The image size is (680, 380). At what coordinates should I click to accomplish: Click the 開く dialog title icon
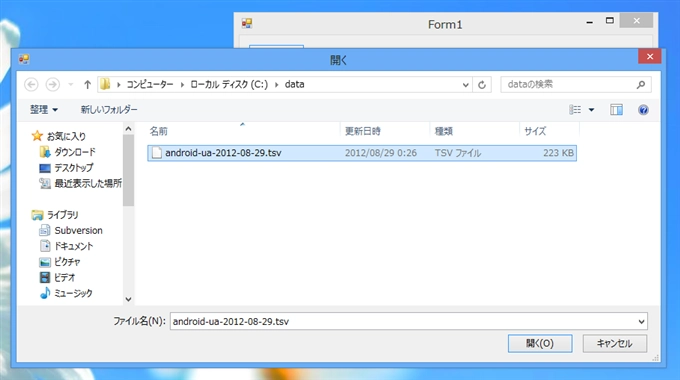(24, 59)
